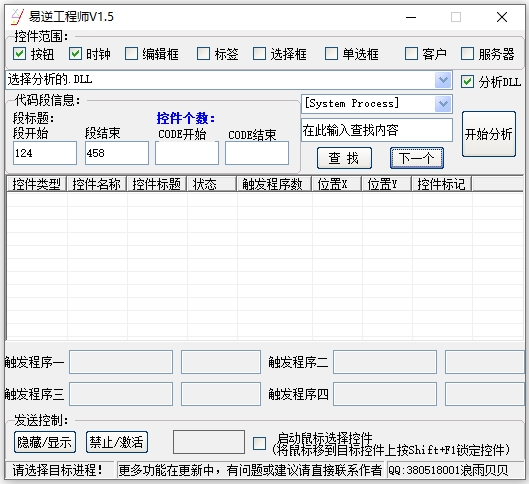Focus the 段开始 field containing 124
Viewport: 529px width, 484px height.
click(45, 153)
